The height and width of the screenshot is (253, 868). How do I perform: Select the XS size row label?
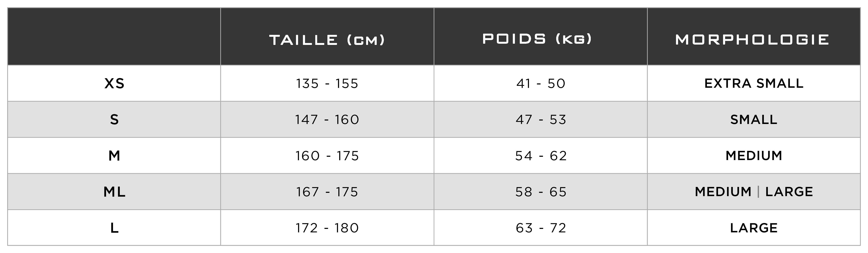point(114,83)
